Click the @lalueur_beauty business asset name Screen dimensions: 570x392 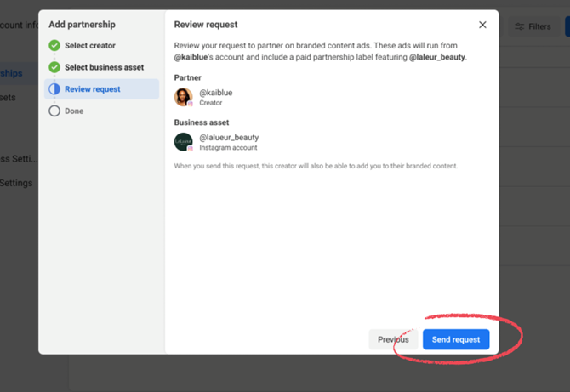(x=229, y=137)
